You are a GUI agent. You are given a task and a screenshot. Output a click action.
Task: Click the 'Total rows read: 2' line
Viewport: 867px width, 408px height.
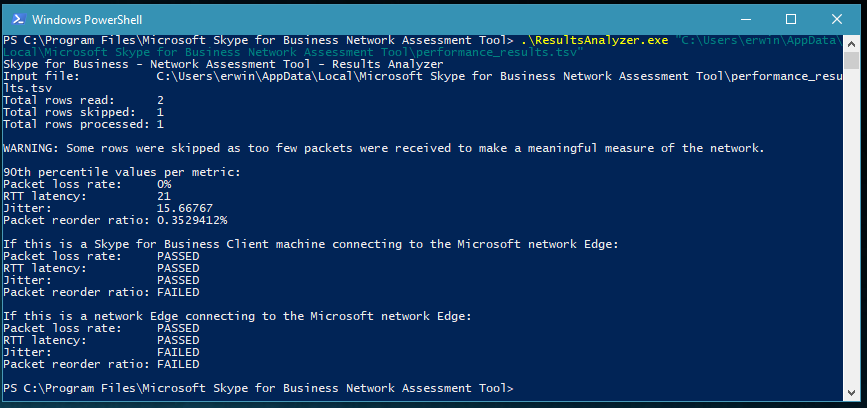point(83,100)
